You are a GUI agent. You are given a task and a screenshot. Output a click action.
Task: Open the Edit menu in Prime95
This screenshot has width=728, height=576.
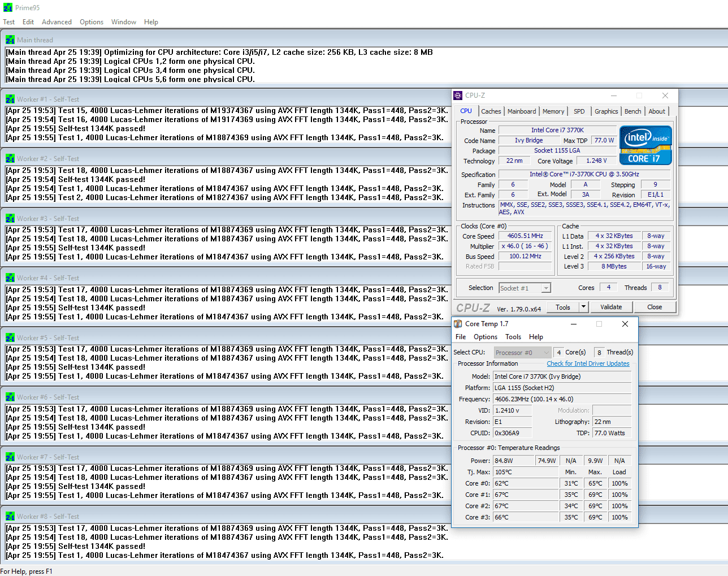tap(28, 22)
